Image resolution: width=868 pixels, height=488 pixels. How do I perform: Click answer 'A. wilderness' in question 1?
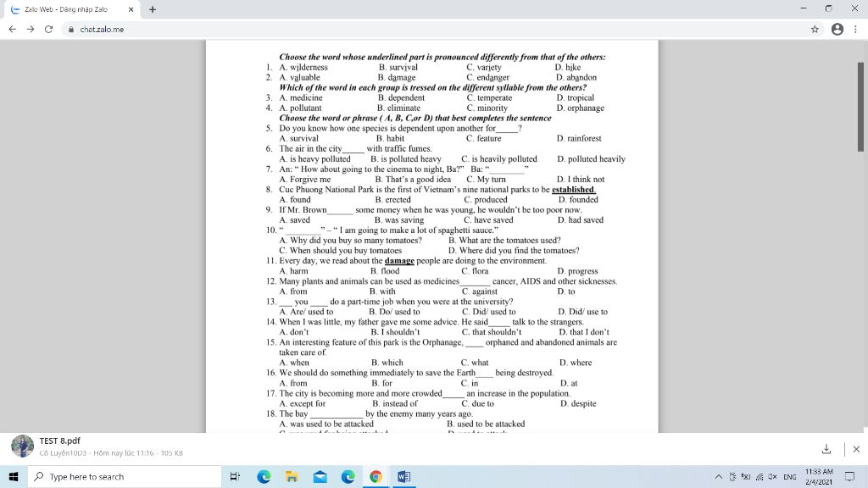tap(303, 68)
